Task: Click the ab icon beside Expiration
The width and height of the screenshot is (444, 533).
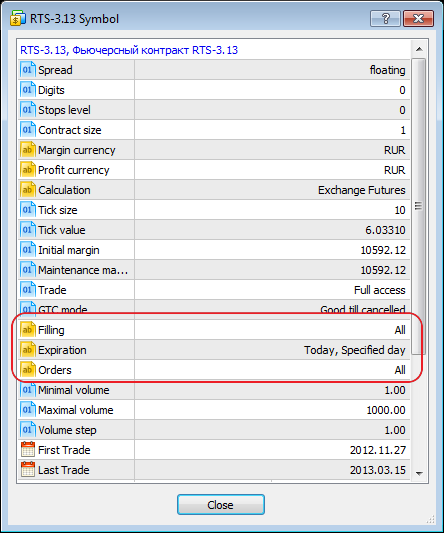Action: tap(28, 350)
